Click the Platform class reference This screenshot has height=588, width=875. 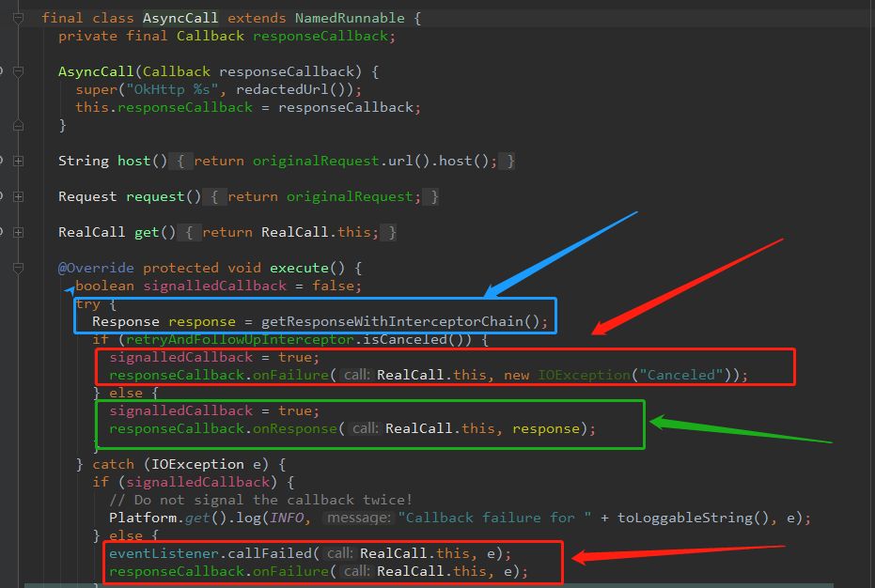pyautogui.click(x=143, y=518)
